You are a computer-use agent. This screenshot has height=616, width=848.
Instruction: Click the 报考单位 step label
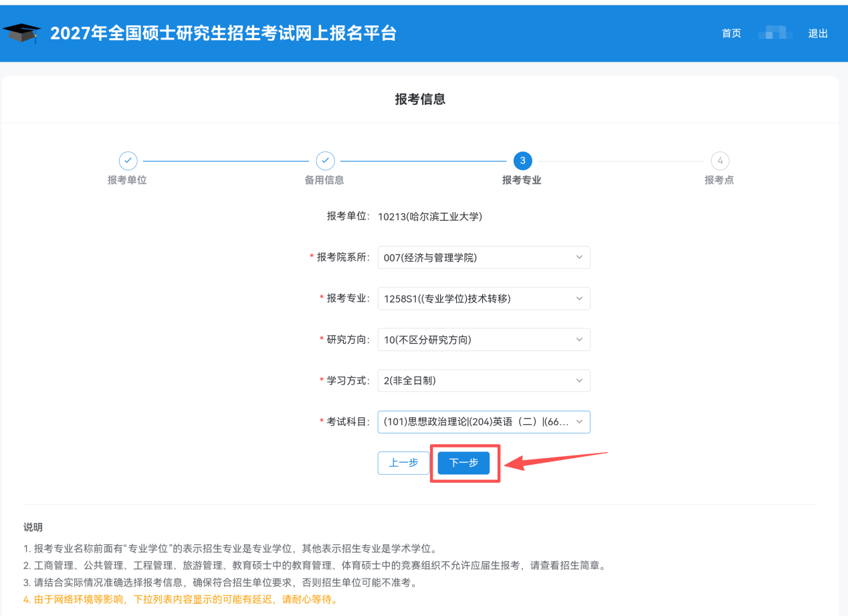pos(127,180)
